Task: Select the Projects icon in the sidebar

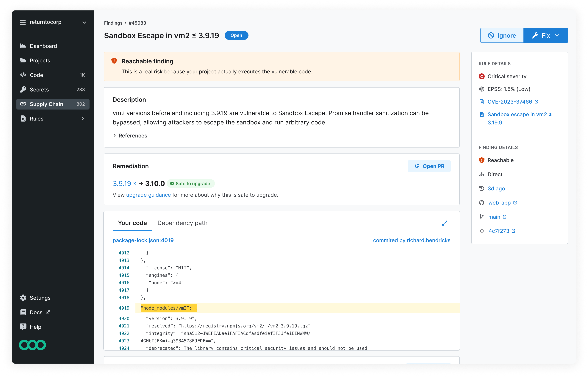Action: [23, 61]
